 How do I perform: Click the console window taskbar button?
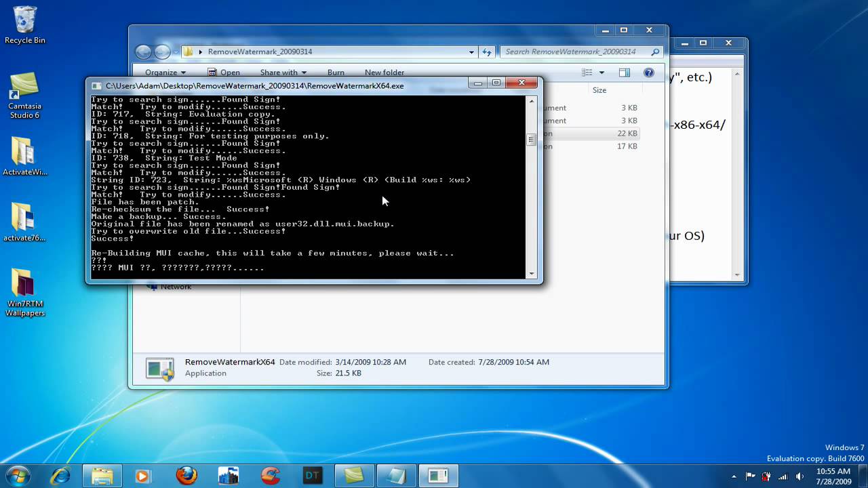tap(438, 476)
